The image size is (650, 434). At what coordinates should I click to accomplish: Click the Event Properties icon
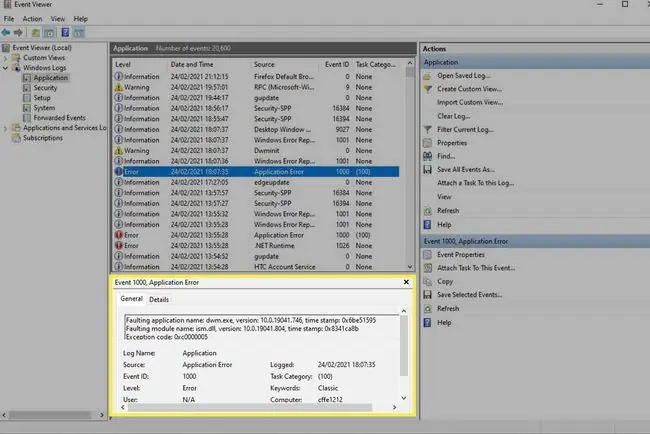(x=427, y=255)
